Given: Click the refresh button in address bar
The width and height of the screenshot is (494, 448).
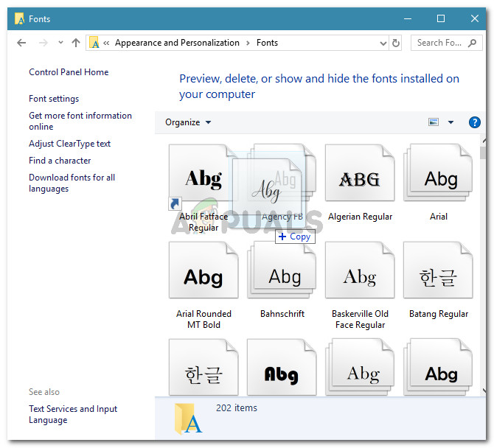Looking at the screenshot, I should click(396, 43).
